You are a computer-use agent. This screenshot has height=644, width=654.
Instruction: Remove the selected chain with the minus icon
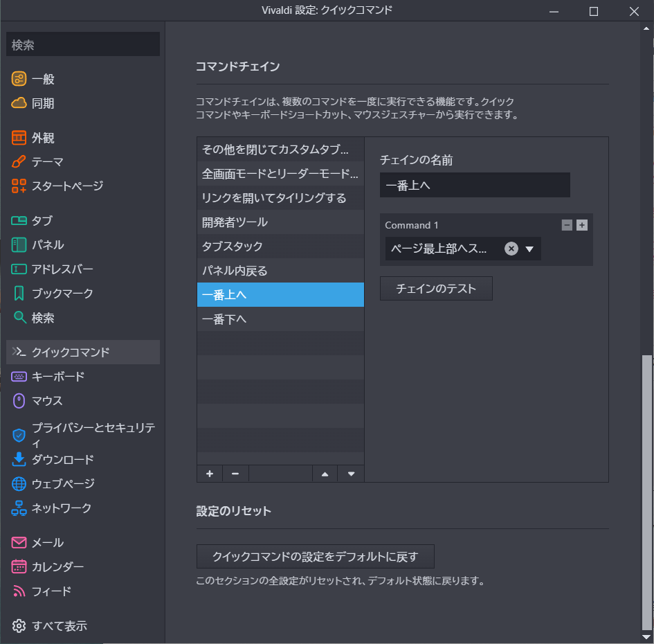(x=235, y=474)
